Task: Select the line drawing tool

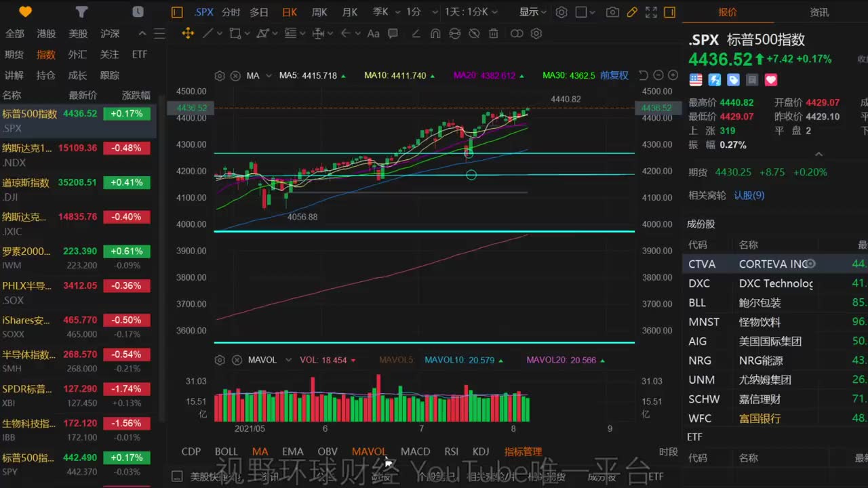Action: coord(208,33)
